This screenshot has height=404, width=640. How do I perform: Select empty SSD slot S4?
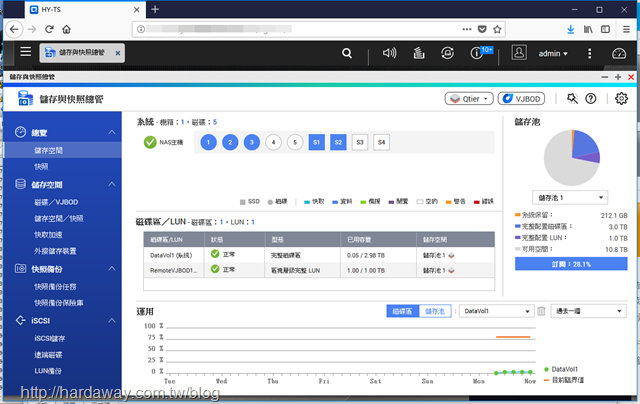pyautogui.click(x=382, y=142)
